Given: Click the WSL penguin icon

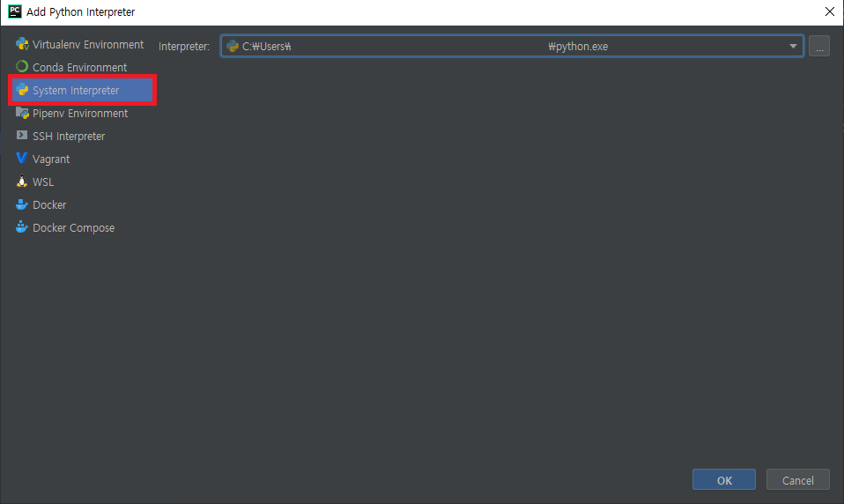Looking at the screenshot, I should 21,181.
